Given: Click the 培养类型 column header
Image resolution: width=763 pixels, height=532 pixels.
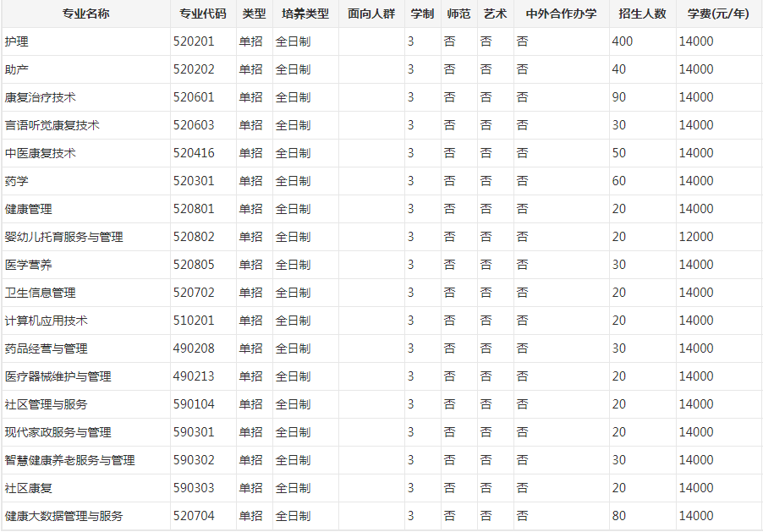Looking at the screenshot, I should pos(305,14).
